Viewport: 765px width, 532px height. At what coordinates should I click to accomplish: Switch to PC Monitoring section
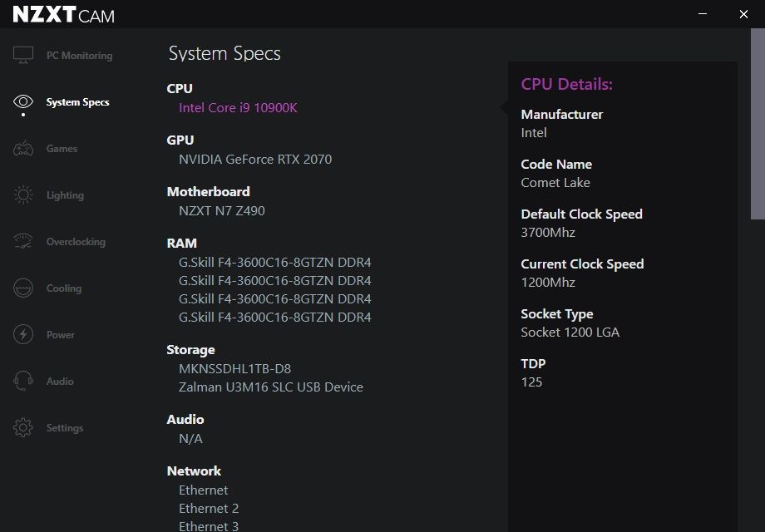coord(80,56)
